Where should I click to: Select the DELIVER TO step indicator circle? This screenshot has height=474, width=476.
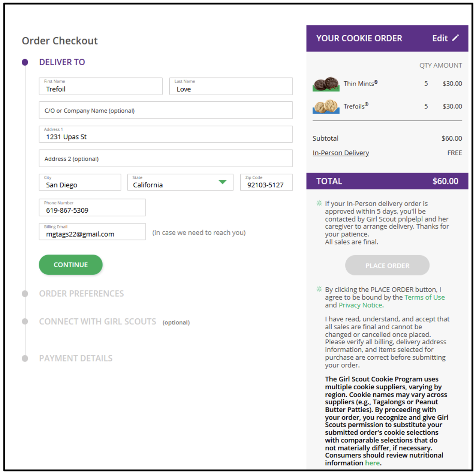click(x=25, y=62)
